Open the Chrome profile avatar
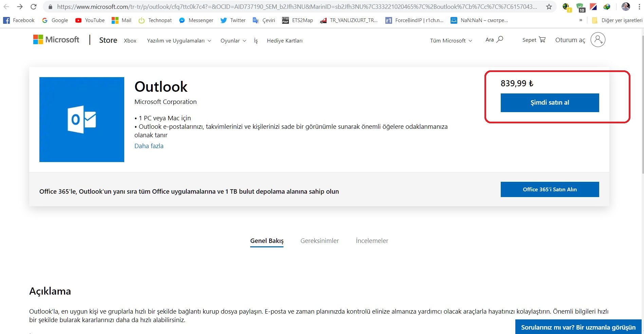This screenshot has height=334, width=644. click(x=626, y=6)
